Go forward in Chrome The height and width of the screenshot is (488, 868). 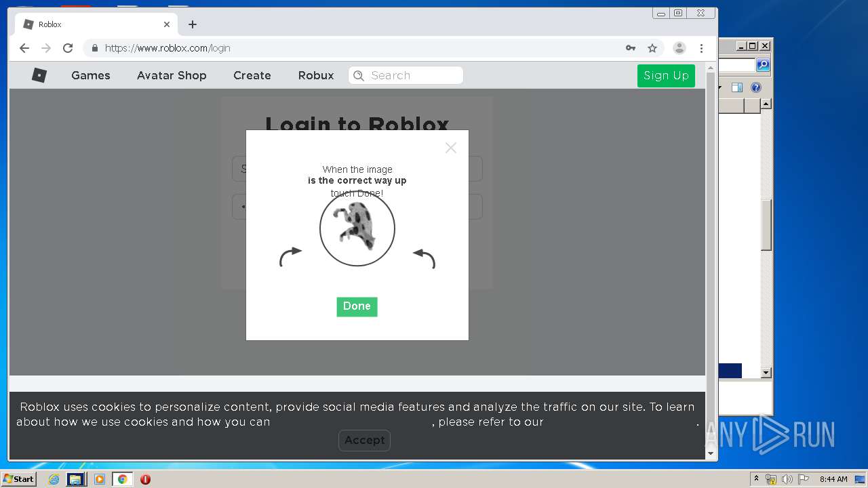pos(46,48)
